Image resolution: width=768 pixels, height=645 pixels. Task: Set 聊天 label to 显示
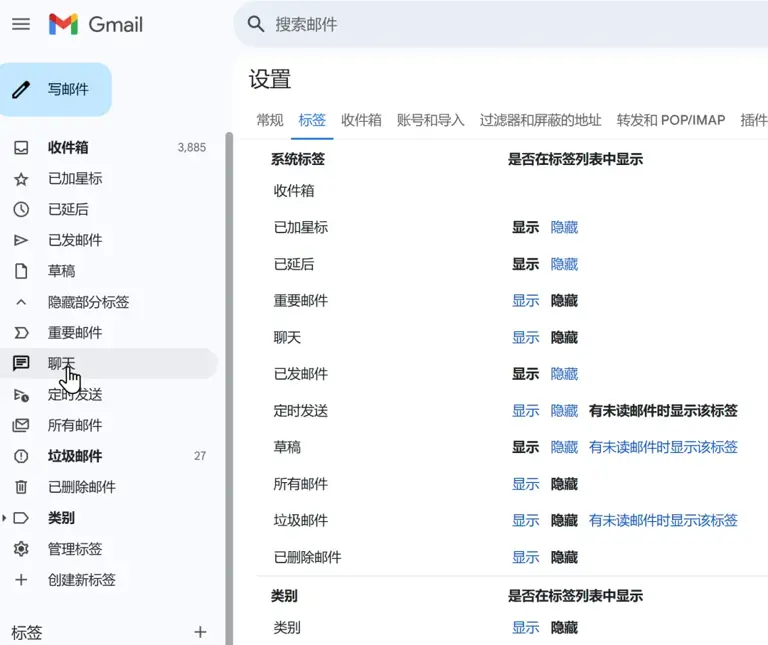pos(525,338)
